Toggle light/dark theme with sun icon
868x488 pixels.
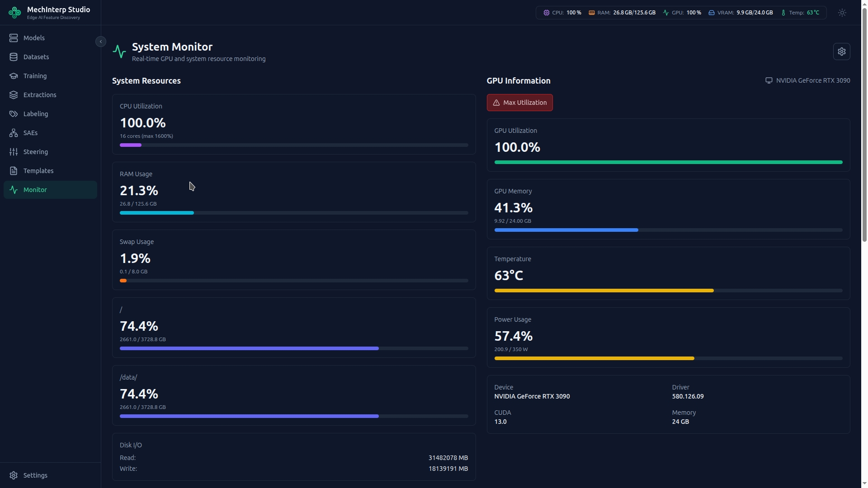point(842,13)
